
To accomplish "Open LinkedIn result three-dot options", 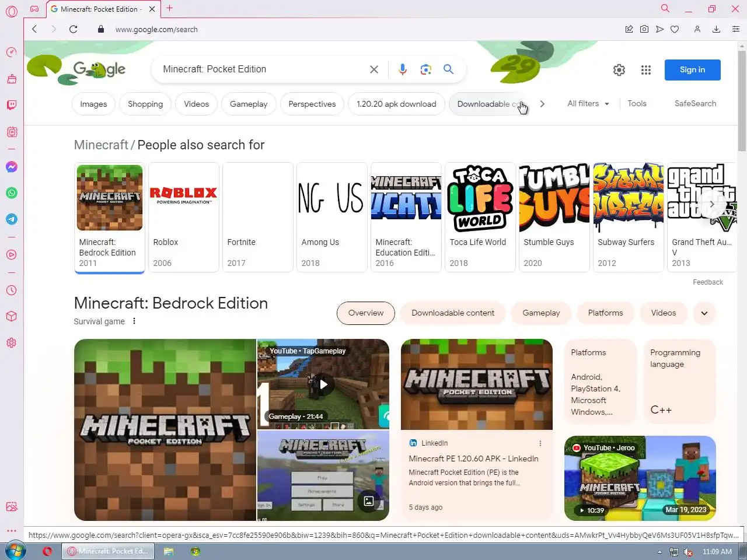I will coord(540,443).
